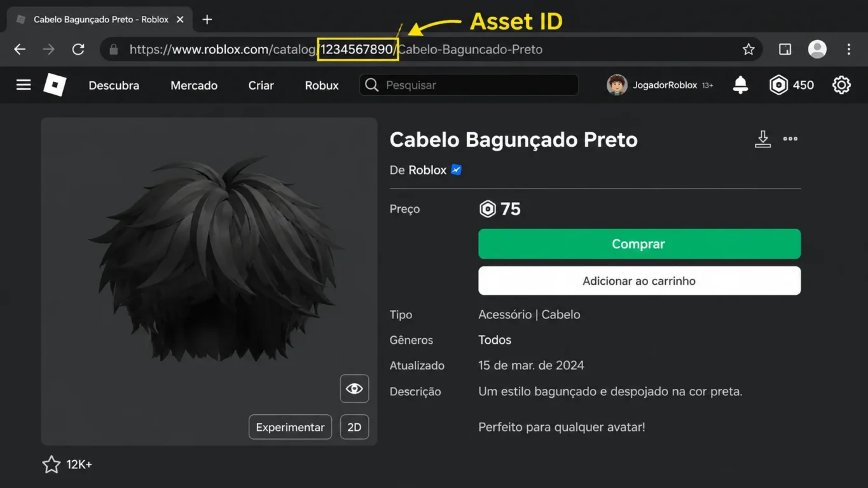Image resolution: width=868 pixels, height=488 pixels.
Task: Open the item's three-dot options menu
Action: tap(790, 139)
